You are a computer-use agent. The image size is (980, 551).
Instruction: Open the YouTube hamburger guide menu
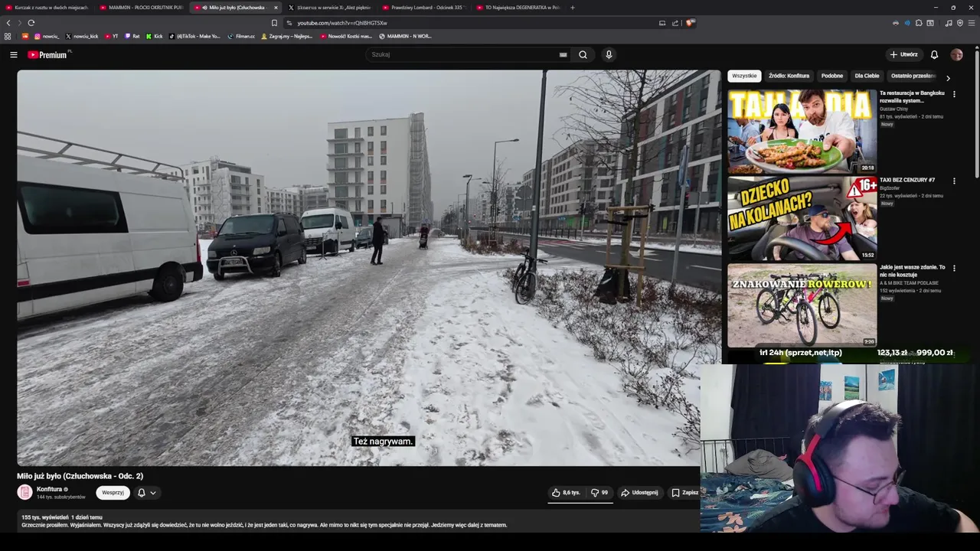click(x=13, y=54)
